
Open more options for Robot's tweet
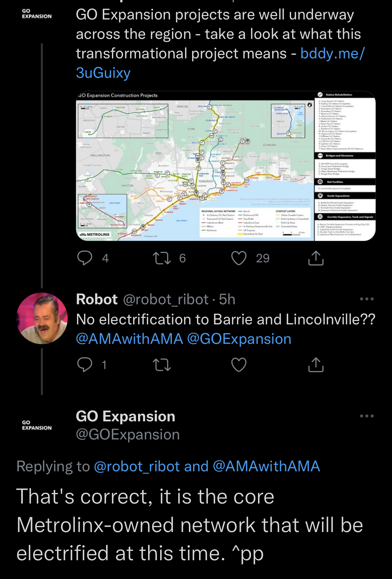click(x=367, y=299)
